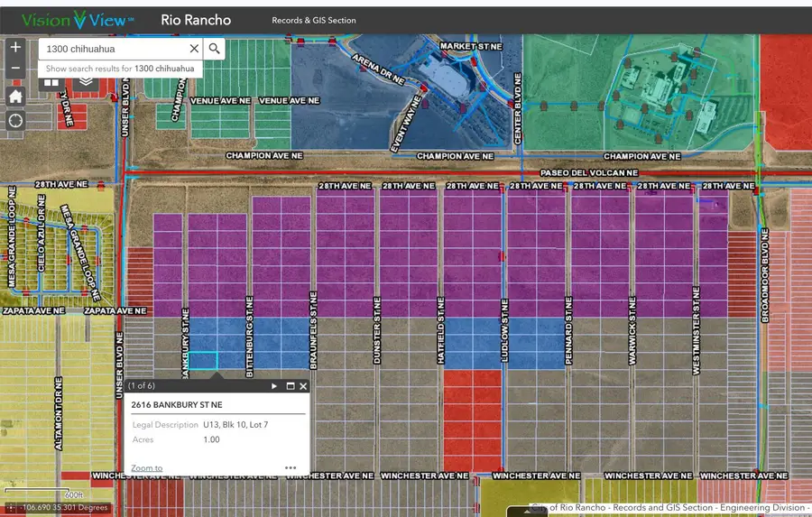Clear the search text with X

[x=194, y=49]
